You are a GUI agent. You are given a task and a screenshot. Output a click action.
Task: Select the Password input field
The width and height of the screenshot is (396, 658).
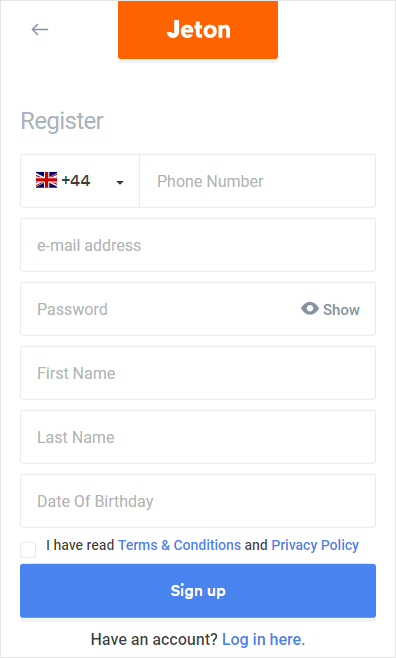coord(159,309)
